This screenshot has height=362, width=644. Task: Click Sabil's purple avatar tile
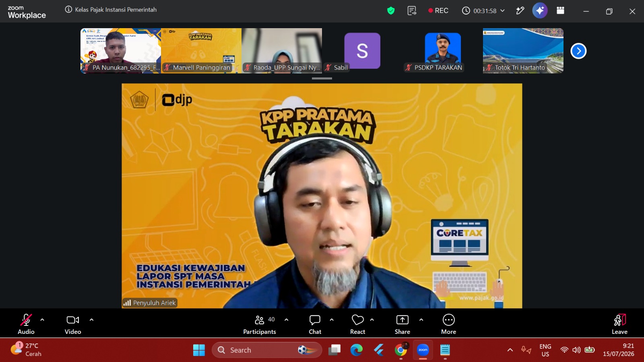[x=362, y=51]
